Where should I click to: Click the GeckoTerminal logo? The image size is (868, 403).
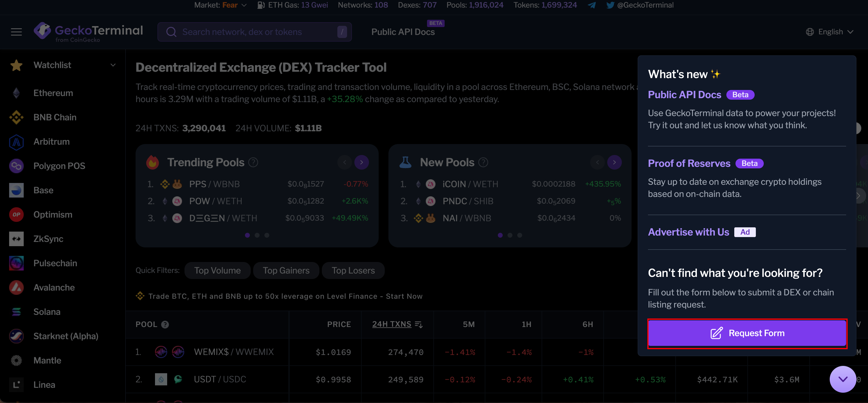tap(88, 32)
